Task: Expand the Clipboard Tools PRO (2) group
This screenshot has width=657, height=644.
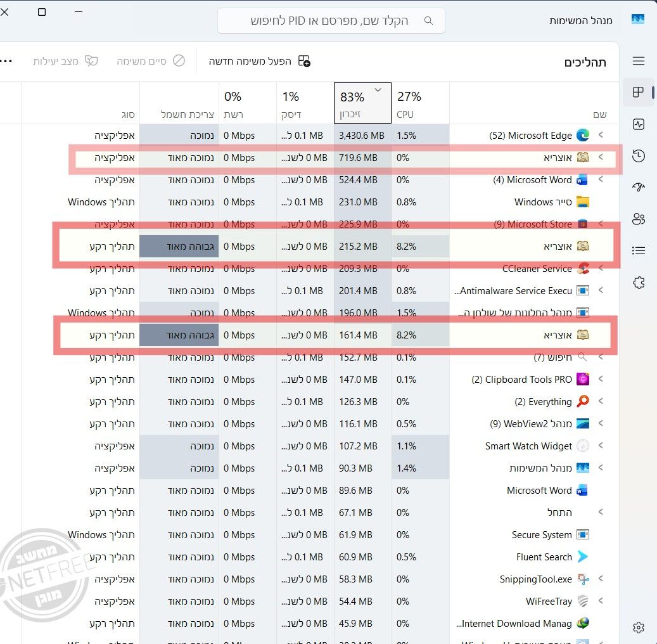Action: pyautogui.click(x=601, y=379)
